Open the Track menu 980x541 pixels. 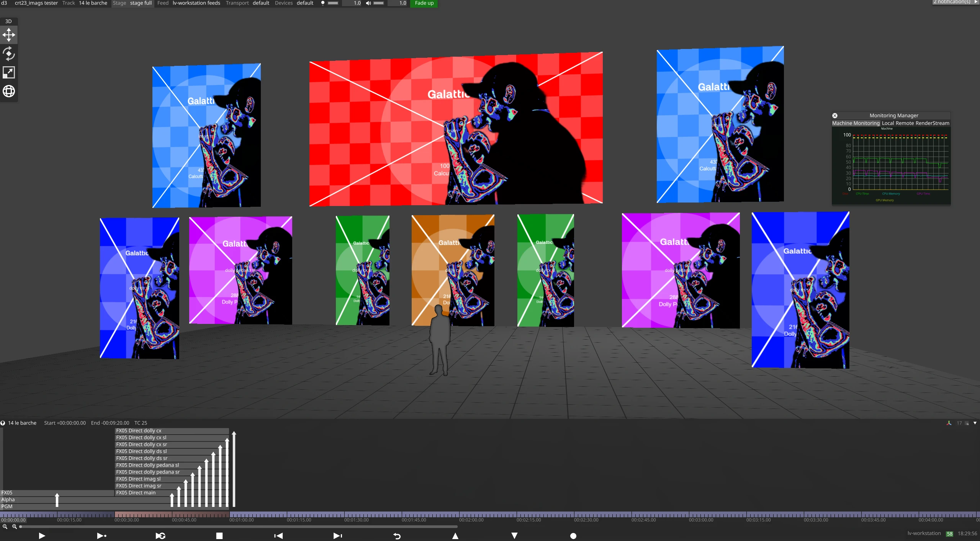coord(69,3)
